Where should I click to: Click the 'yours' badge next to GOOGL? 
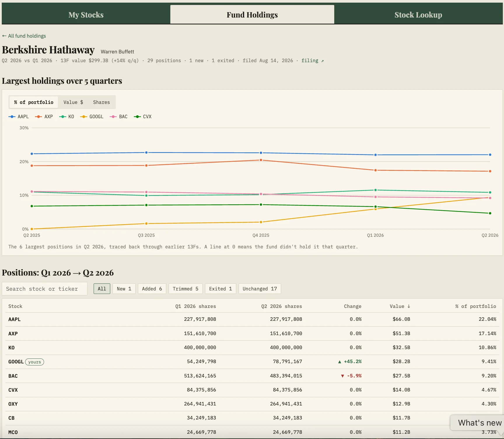tap(34, 362)
